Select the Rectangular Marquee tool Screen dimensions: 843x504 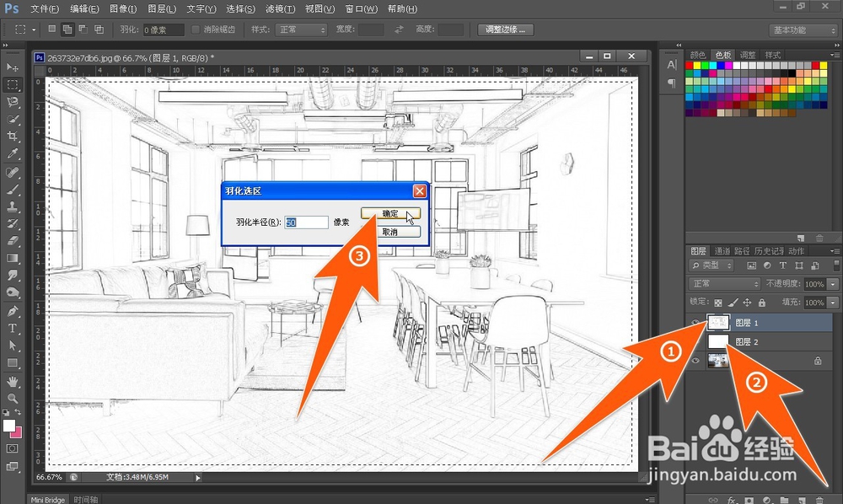coord(13,84)
